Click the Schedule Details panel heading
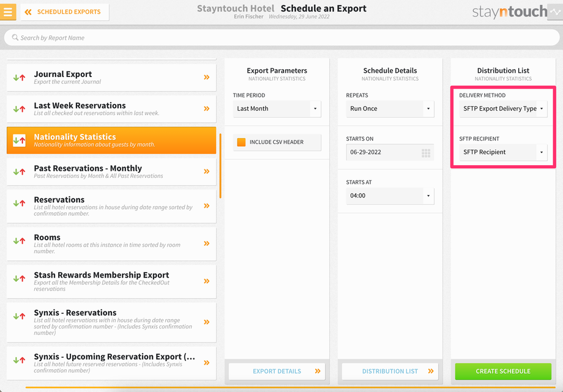This screenshot has height=392, width=563. [x=390, y=71]
